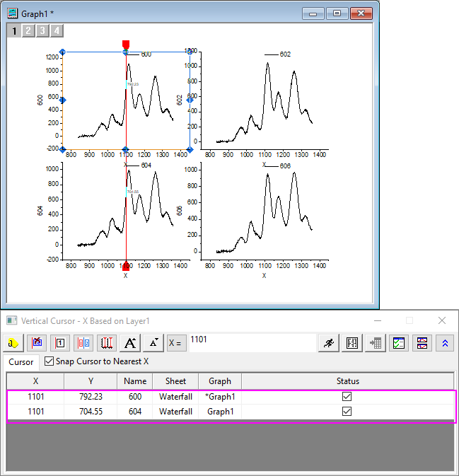Click the second toolbar icon with purple frame

click(37, 343)
